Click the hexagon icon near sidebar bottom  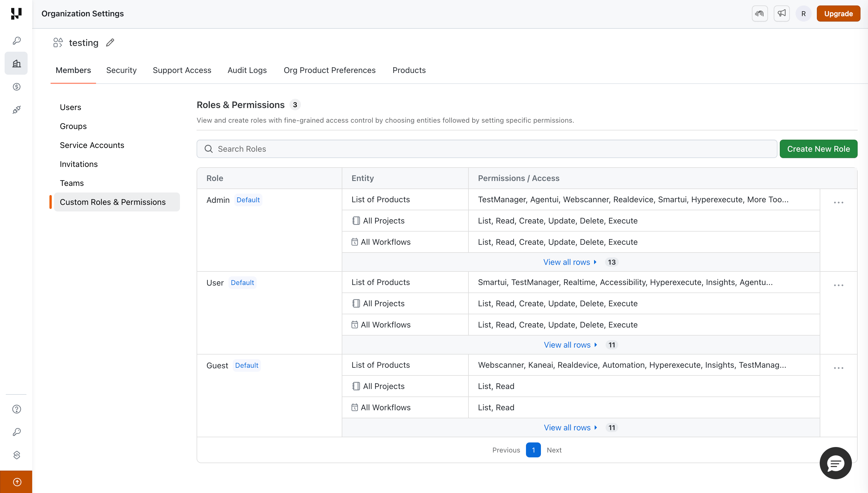pos(17,455)
